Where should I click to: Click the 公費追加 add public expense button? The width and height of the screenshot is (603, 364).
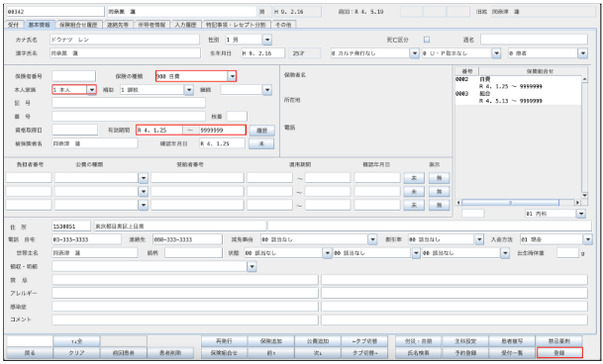318,341
